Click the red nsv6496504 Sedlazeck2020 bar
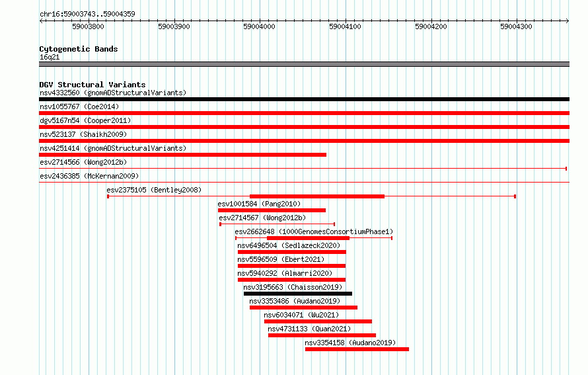Screen dimensions: 588x375 [x=292, y=252]
